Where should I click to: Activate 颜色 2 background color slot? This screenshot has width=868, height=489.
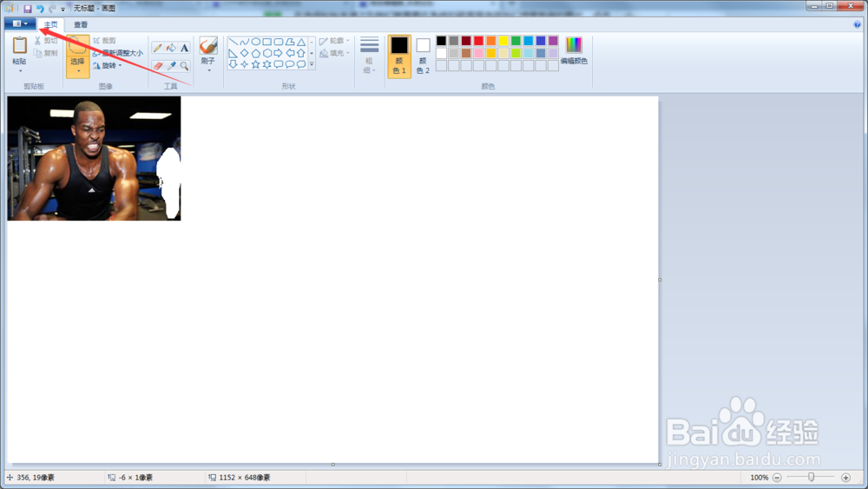click(x=423, y=56)
